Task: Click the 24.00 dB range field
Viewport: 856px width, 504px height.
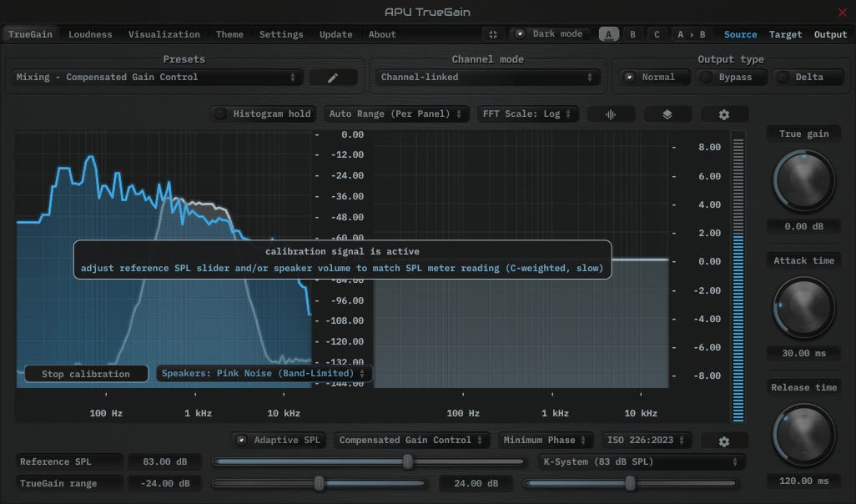Action: 476,483
